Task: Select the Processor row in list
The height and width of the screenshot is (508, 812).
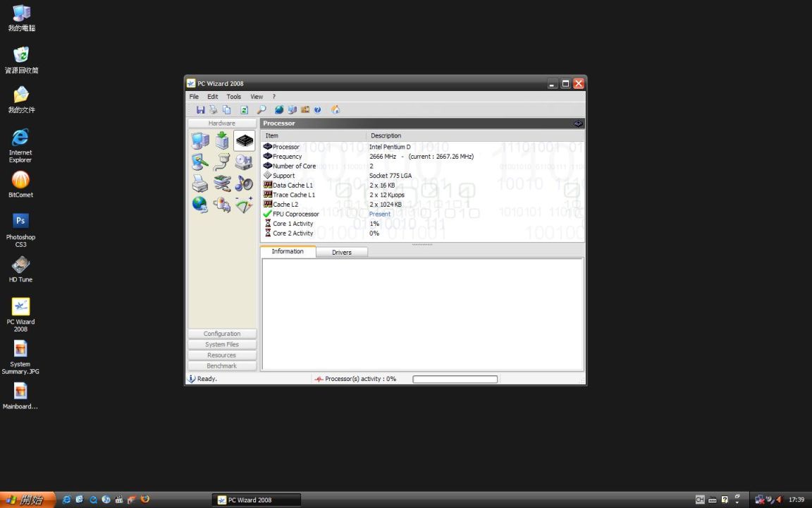Action: (x=422, y=147)
